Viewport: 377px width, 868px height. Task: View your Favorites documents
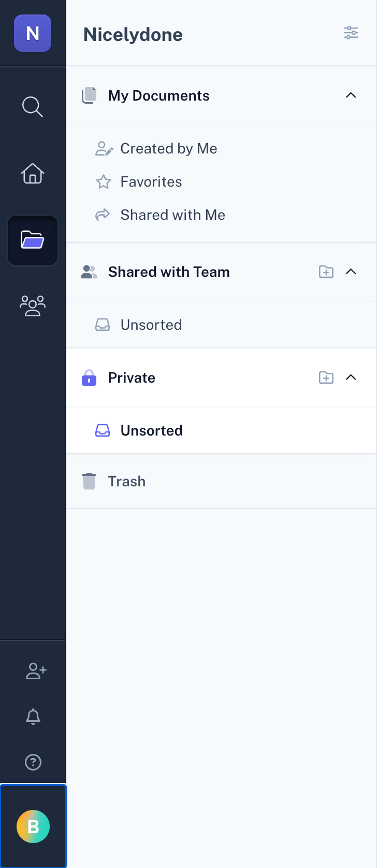coord(151,182)
